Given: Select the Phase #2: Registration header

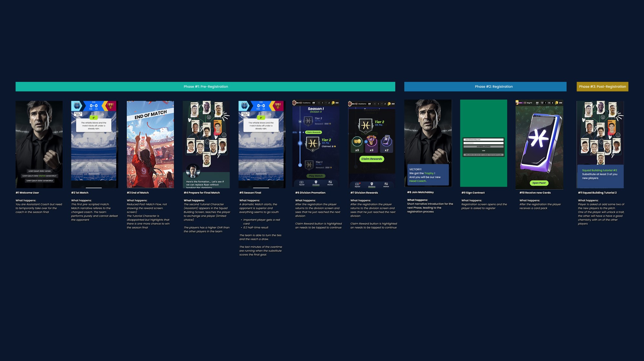Looking at the screenshot, I should pyautogui.click(x=485, y=86).
